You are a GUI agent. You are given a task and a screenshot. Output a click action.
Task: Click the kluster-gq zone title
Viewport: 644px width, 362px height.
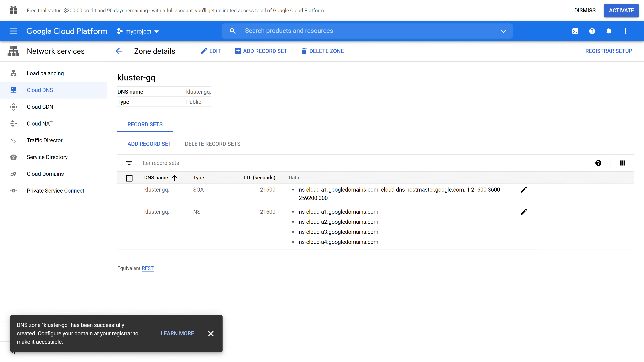[136, 77]
